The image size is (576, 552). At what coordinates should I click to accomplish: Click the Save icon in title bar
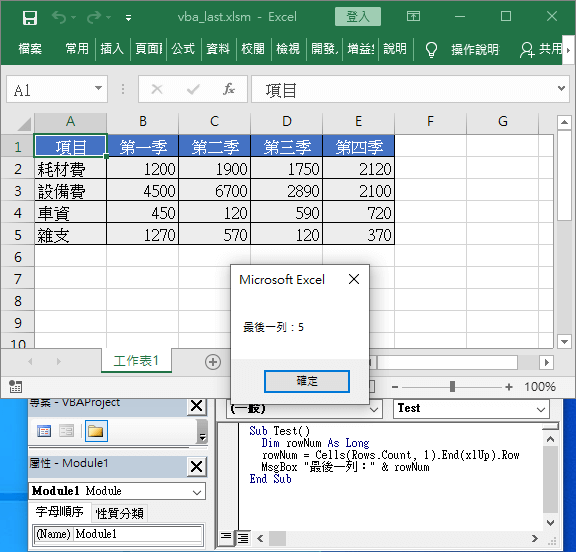[30, 17]
